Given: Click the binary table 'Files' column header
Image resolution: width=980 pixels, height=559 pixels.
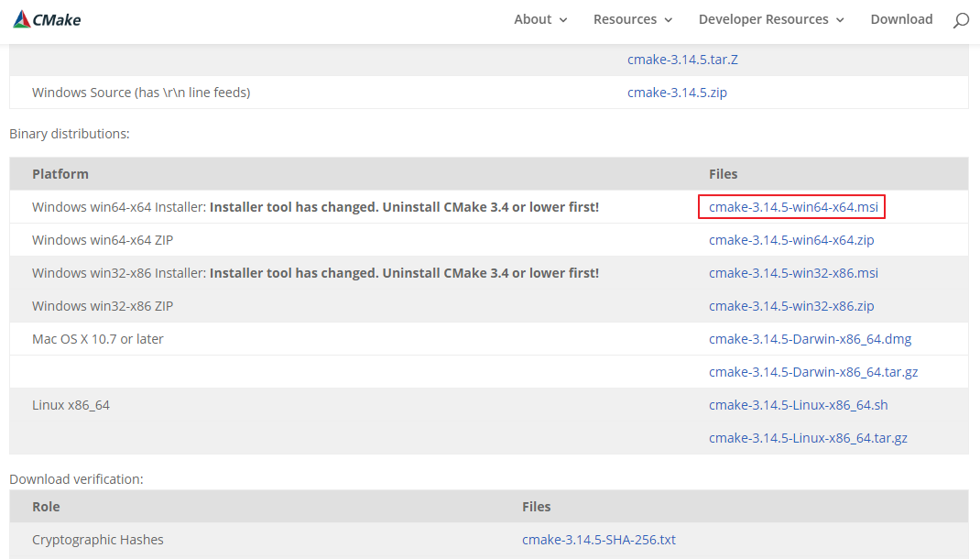Looking at the screenshot, I should coord(724,174).
